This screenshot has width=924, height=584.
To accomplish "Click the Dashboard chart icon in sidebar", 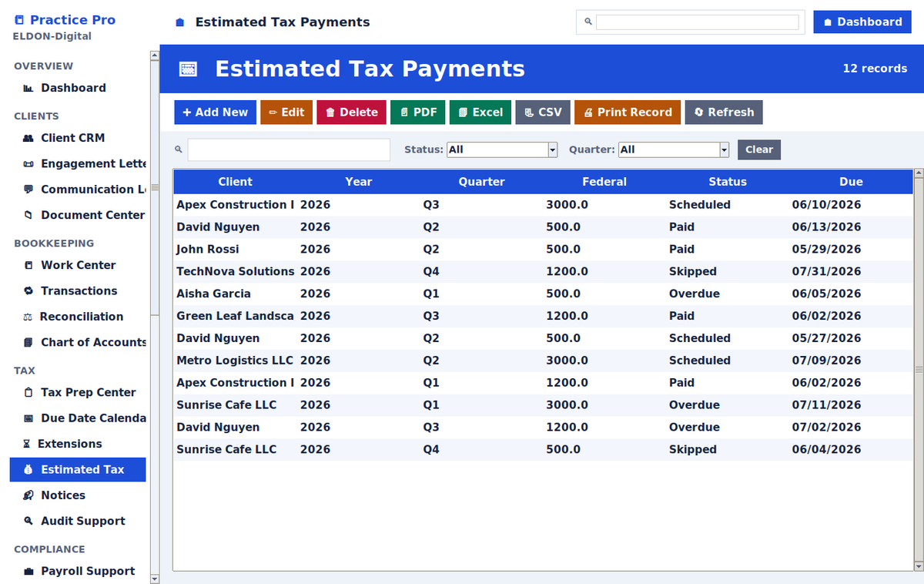I will 28,89.
